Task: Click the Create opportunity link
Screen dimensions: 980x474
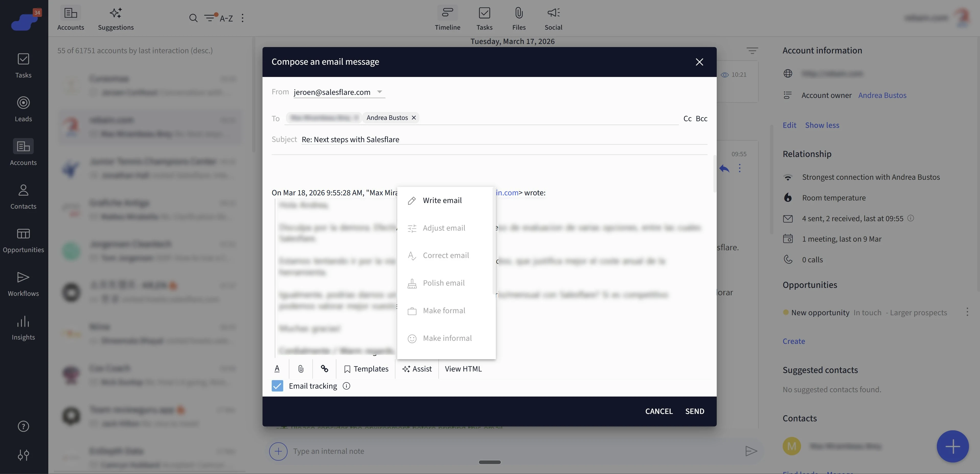Action: pos(794,341)
